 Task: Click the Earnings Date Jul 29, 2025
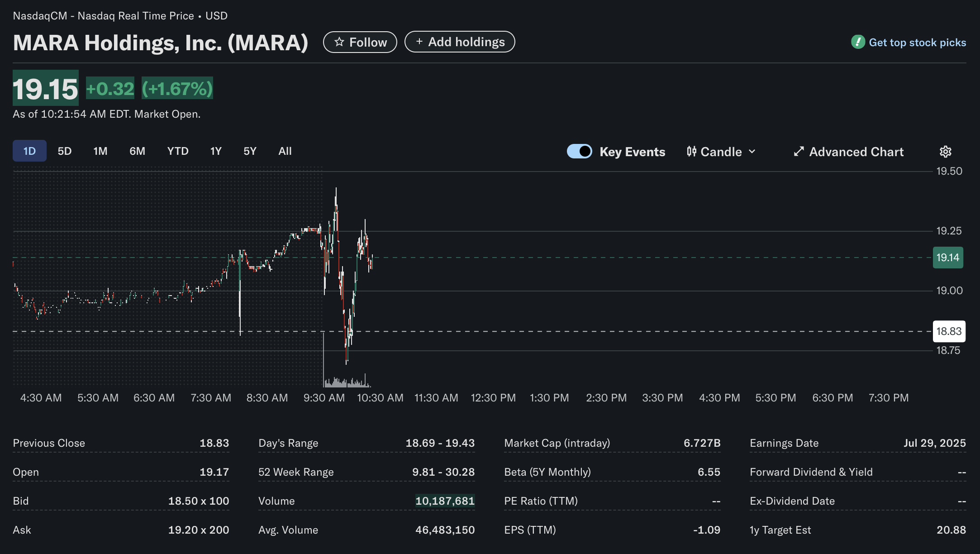(x=935, y=443)
